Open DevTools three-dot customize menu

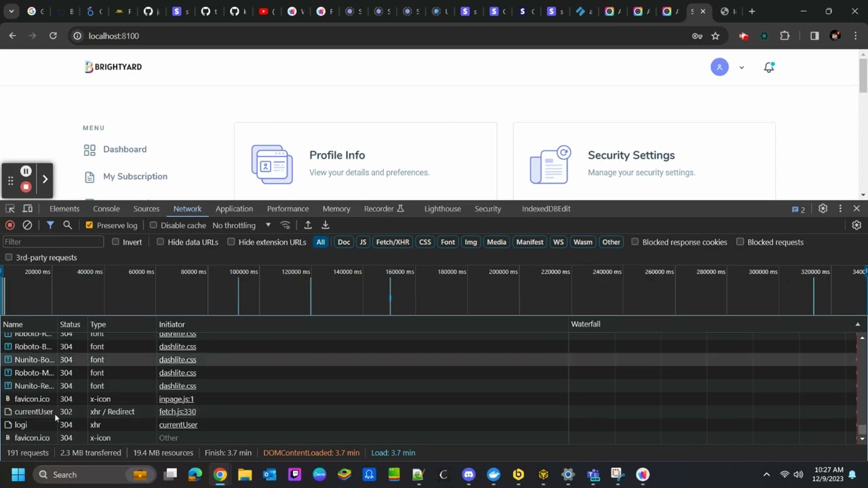[x=840, y=209]
